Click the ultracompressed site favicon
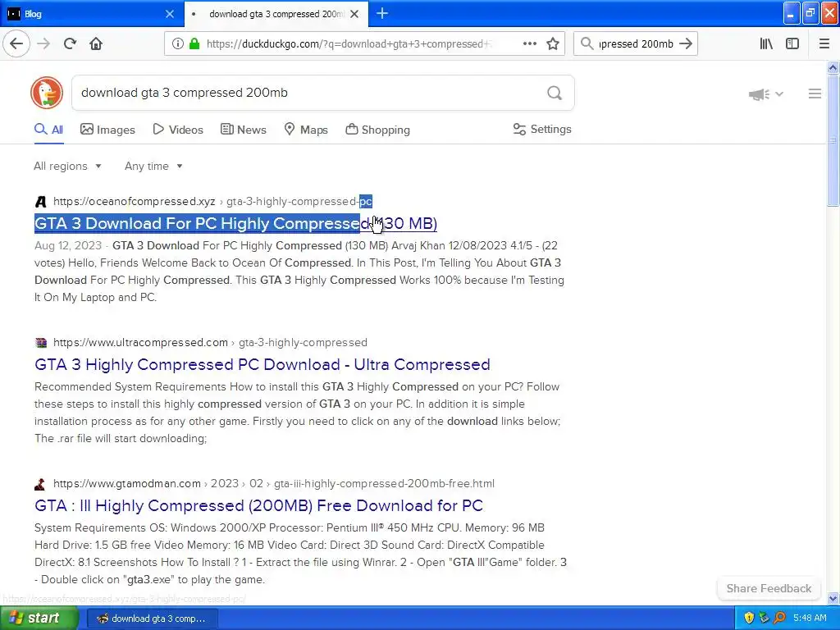Viewport: 840px width, 630px height. [x=41, y=342]
